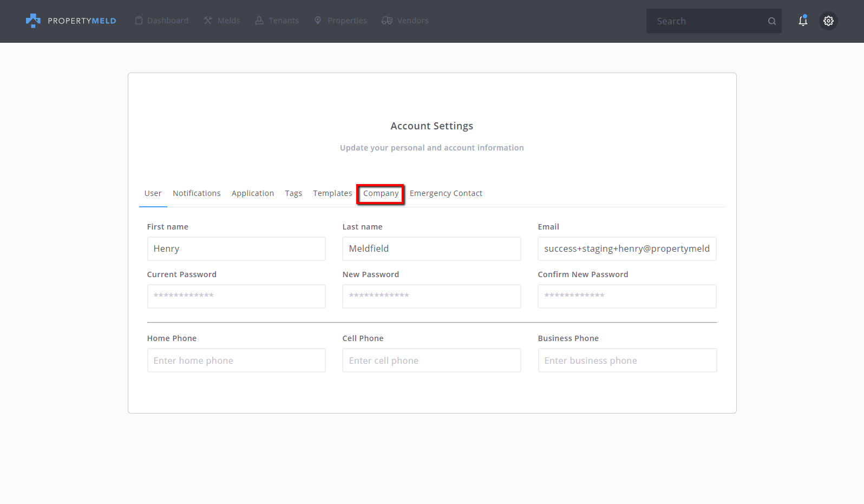This screenshot has width=864, height=504.
Task: Switch to the Tags tab
Action: [x=293, y=193]
